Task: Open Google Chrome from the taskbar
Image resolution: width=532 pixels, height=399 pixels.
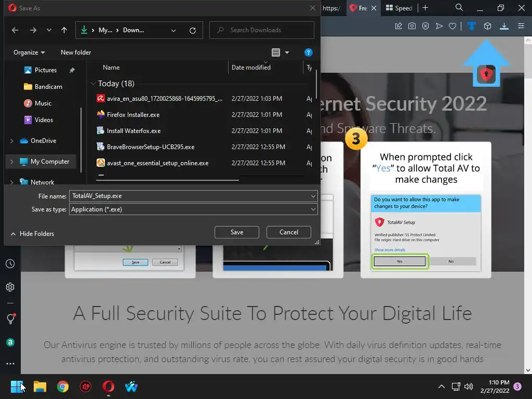Action: tap(63, 387)
